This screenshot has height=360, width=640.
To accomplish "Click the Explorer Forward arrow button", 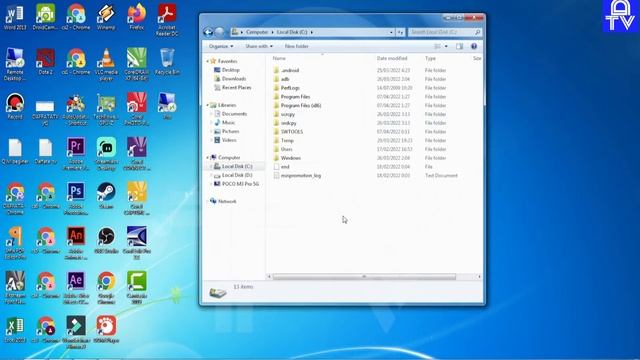I will coord(220,32).
